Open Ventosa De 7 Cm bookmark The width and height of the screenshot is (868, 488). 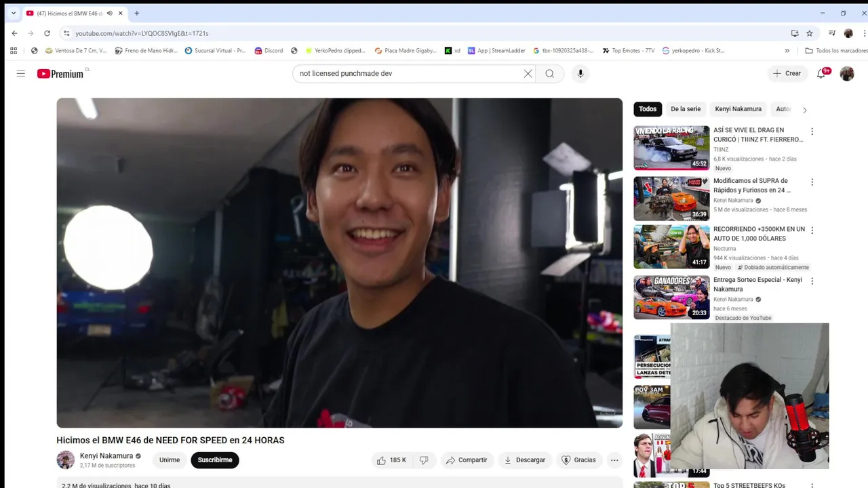(75, 50)
